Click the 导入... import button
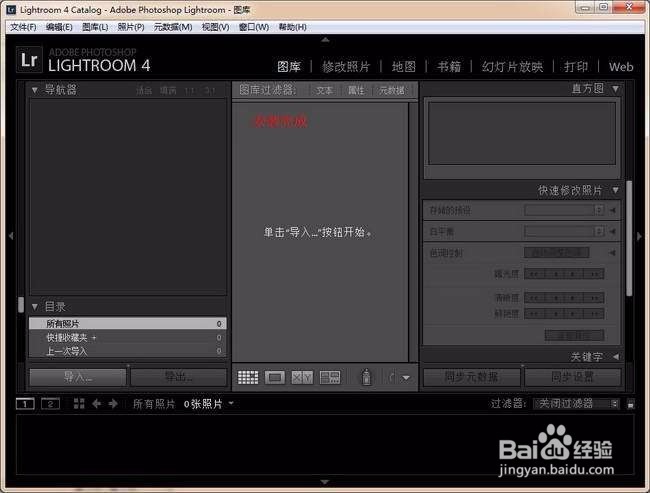Screen dimensions: 650x493 tap(78, 377)
